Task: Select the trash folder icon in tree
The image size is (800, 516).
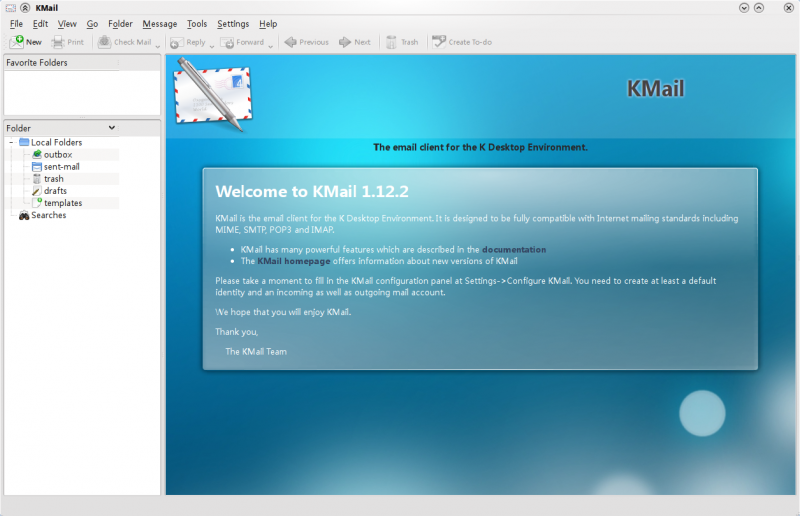Action: [x=37, y=179]
